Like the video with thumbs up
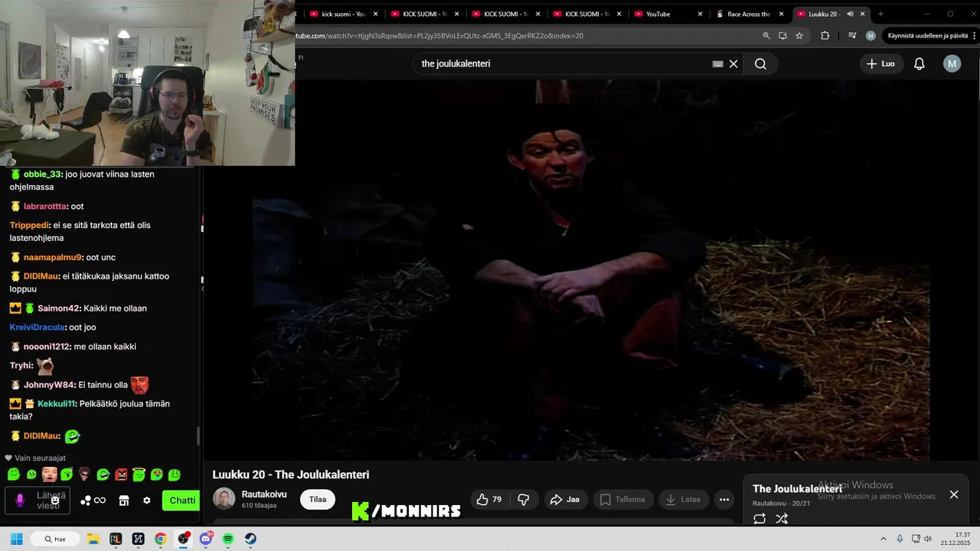This screenshot has height=551, width=980. click(x=489, y=500)
